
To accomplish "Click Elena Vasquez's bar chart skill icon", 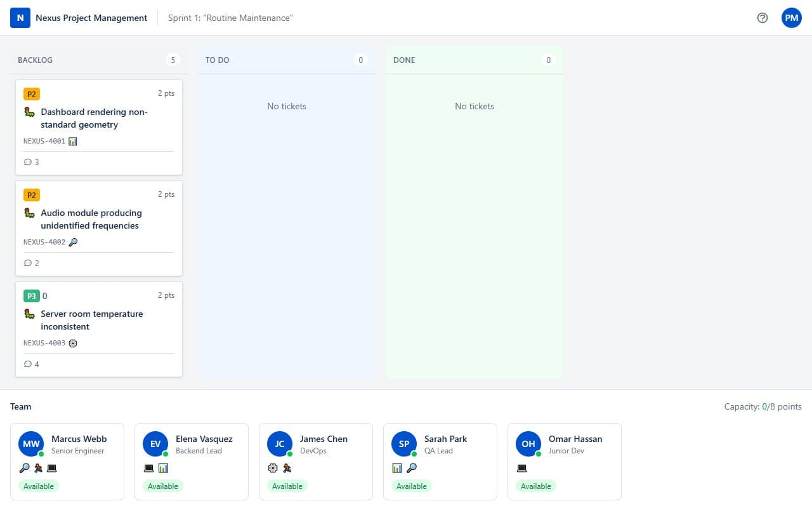I will click(x=163, y=468).
